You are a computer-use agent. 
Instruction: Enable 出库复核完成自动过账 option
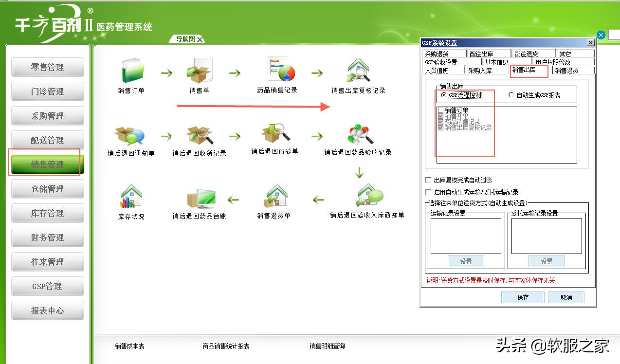pyautogui.click(x=428, y=180)
